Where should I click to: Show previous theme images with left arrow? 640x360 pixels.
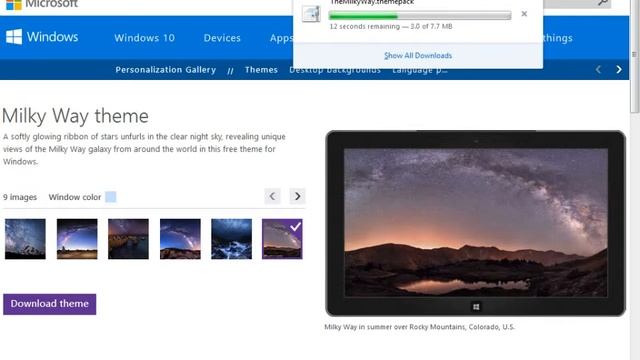click(272, 196)
